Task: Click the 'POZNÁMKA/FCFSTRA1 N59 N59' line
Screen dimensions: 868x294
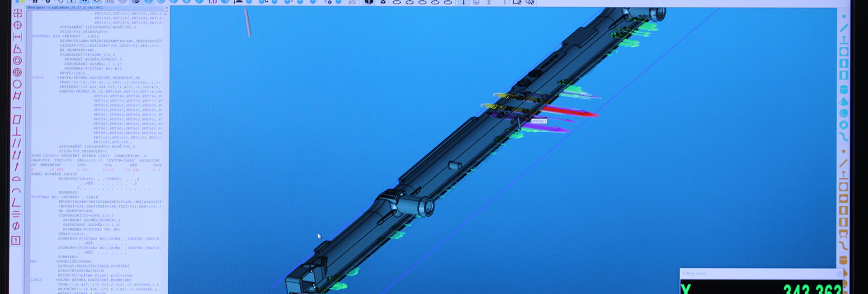Action: 93,68
